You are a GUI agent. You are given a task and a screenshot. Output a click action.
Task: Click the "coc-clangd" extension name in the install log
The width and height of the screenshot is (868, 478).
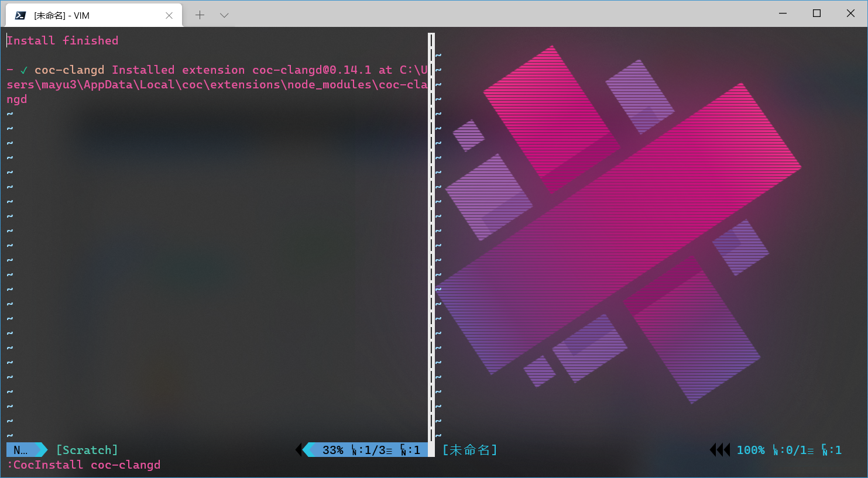point(69,70)
